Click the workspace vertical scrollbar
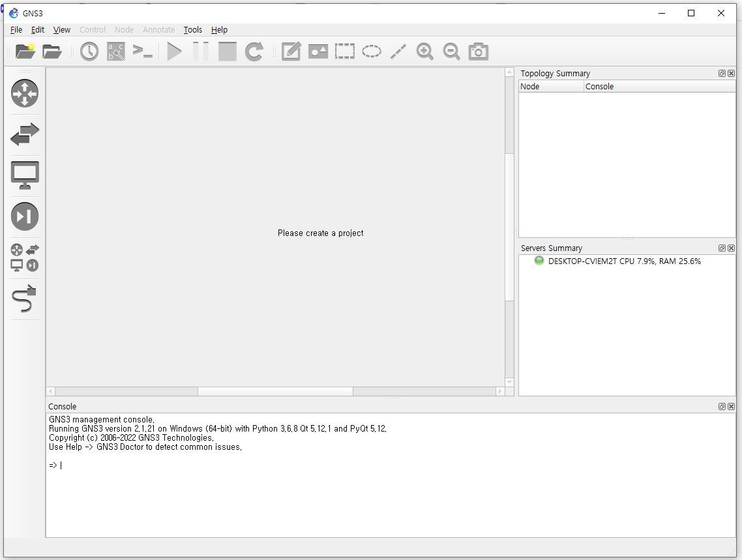The height and width of the screenshot is (560, 742). [x=509, y=227]
